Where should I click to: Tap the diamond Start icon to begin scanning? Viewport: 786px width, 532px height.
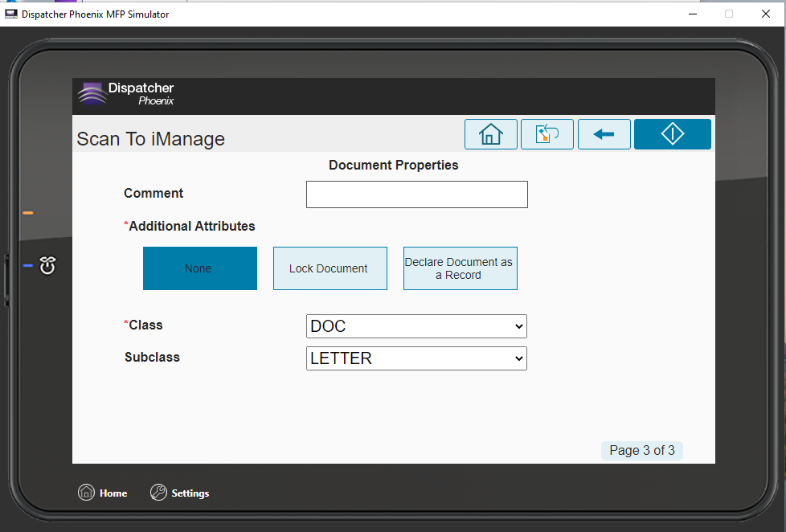tap(672, 133)
